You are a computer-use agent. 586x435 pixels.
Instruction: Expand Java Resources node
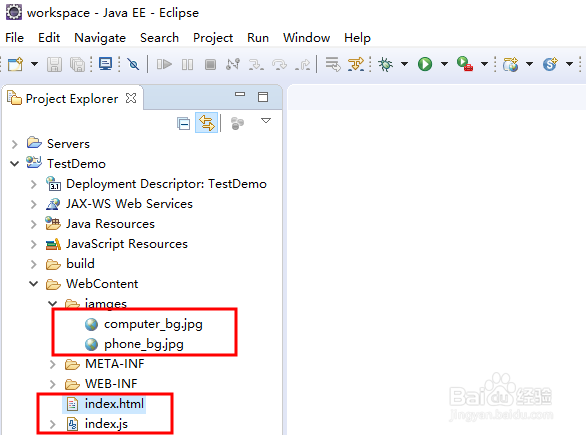[34, 224]
